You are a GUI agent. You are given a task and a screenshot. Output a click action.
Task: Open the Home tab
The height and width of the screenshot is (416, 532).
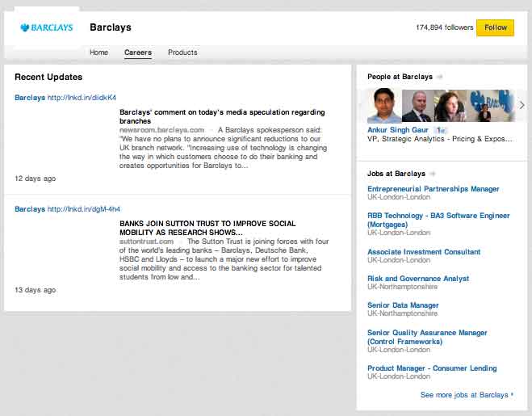pyautogui.click(x=98, y=53)
